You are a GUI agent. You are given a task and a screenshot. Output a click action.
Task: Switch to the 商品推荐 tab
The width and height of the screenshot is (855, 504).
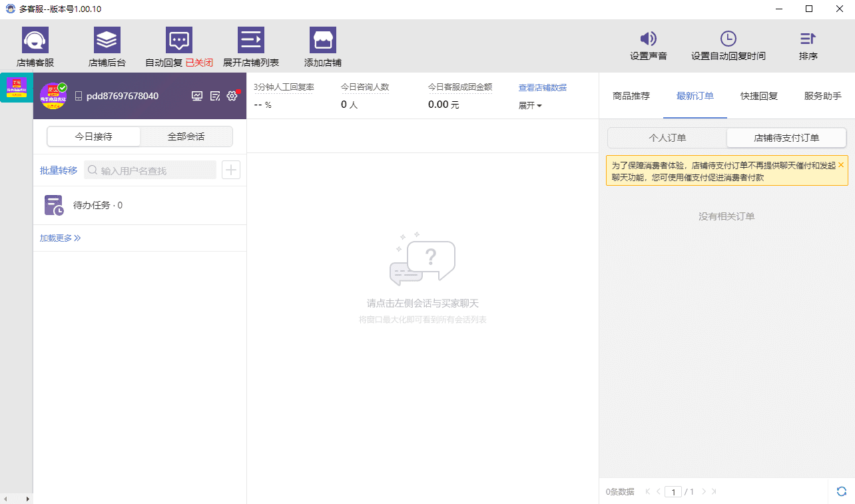pos(631,96)
